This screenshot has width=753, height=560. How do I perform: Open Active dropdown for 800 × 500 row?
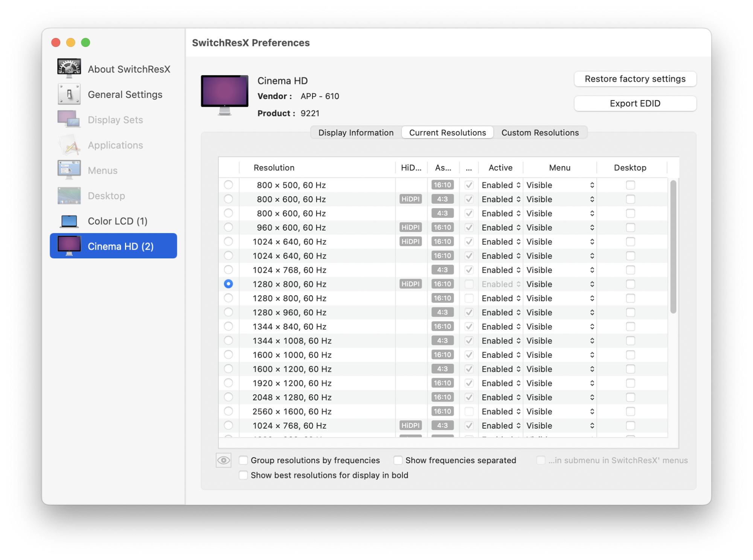pyautogui.click(x=501, y=185)
